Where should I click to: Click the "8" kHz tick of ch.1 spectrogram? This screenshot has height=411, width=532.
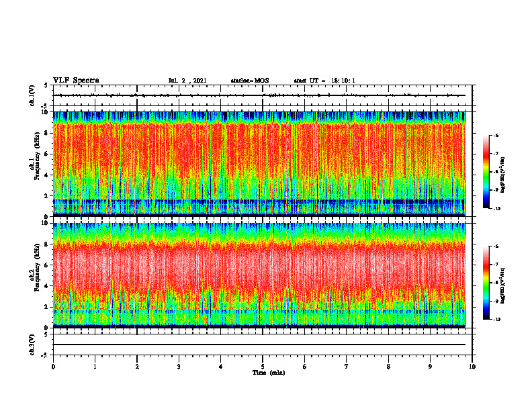(x=47, y=133)
